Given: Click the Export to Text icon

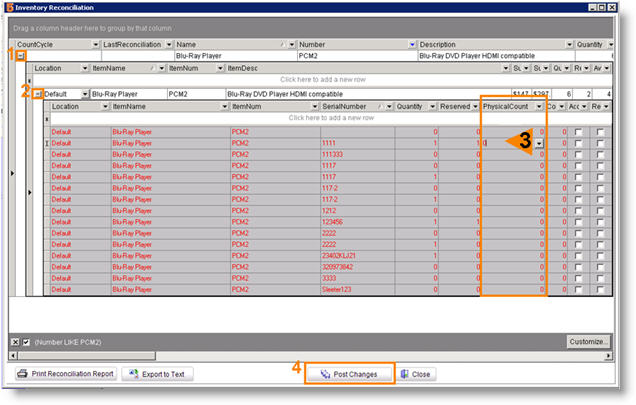Looking at the screenshot, I should click(133, 373).
